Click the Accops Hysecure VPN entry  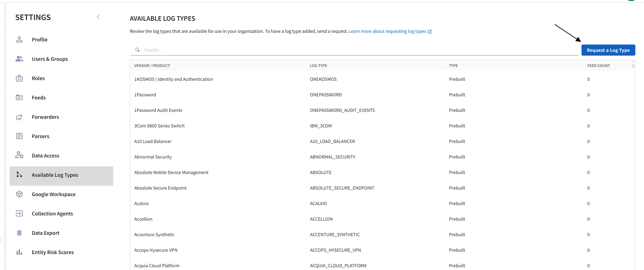[156, 250]
